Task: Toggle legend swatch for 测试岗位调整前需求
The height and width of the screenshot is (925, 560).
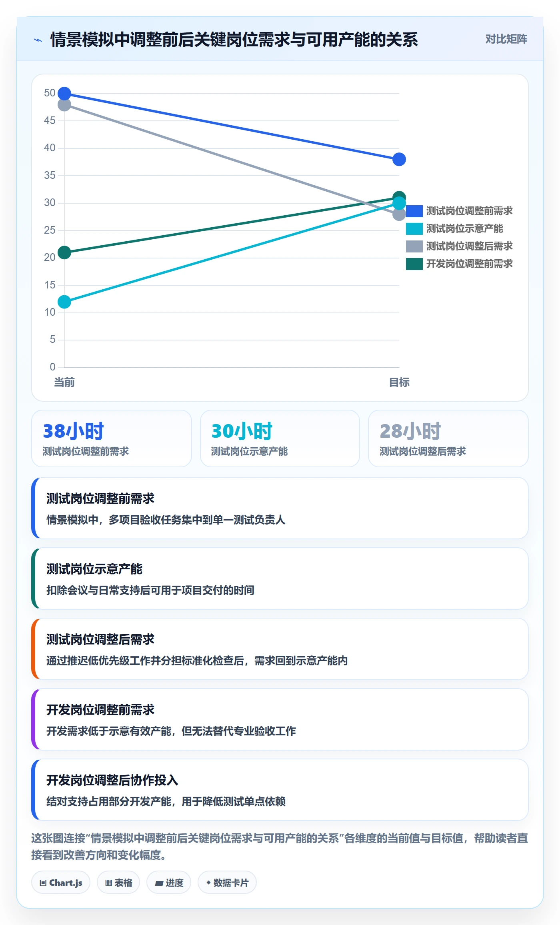Action: coord(414,211)
